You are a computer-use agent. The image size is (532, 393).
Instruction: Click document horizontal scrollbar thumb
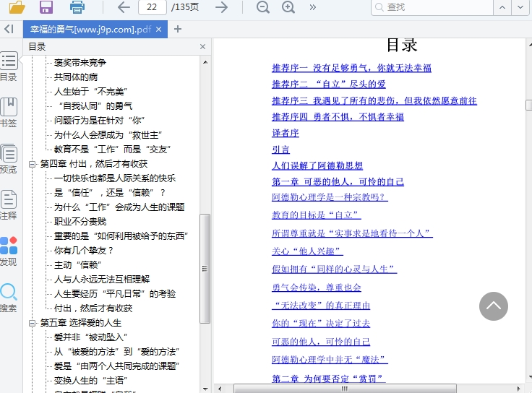pos(345,389)
